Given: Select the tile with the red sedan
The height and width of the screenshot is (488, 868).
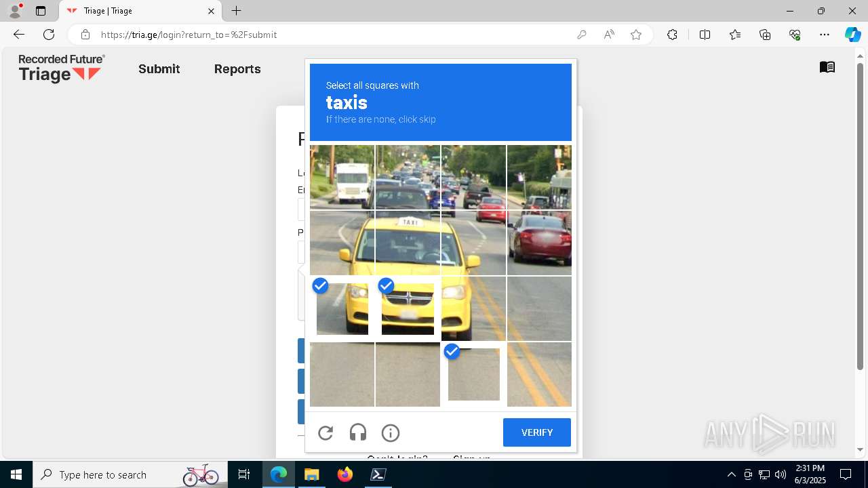Looking at the screenshot, I should pos(539,243).
